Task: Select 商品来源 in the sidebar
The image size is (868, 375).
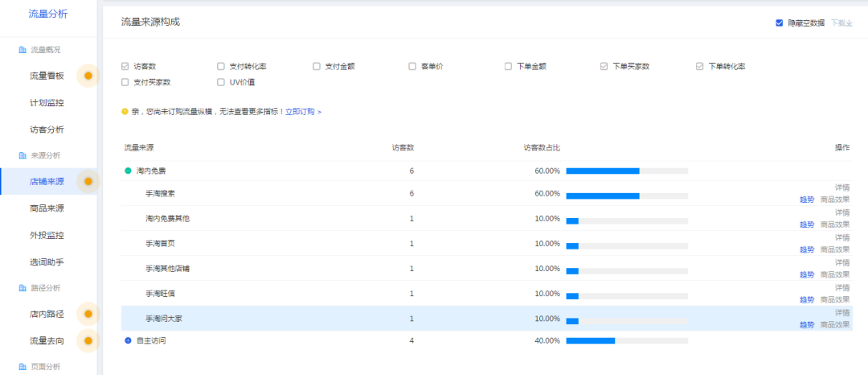Action: 47,208
